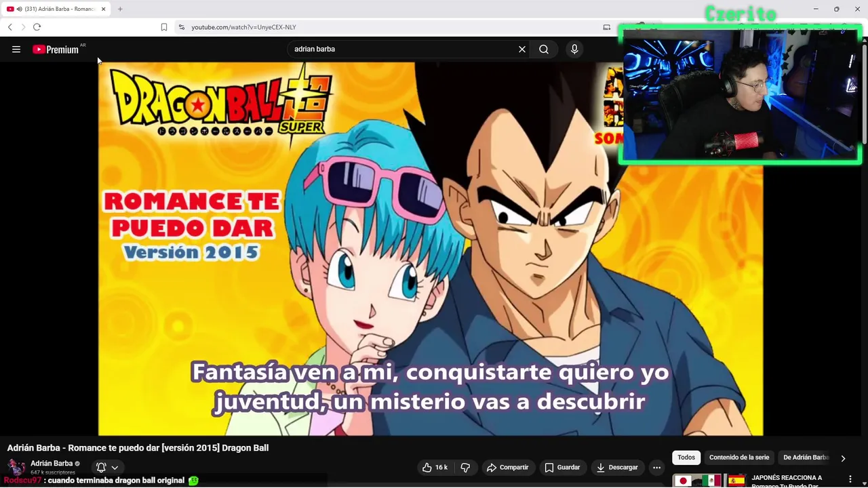Minimize the browser window

[816, 9]
